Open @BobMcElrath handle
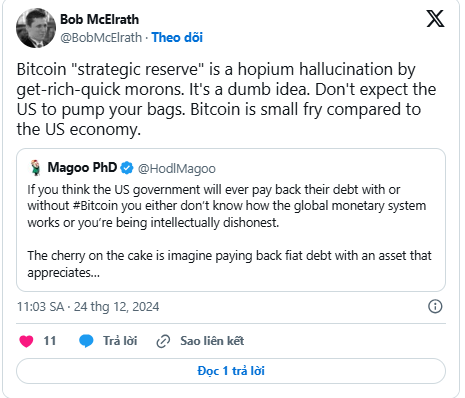 [101, 37]
